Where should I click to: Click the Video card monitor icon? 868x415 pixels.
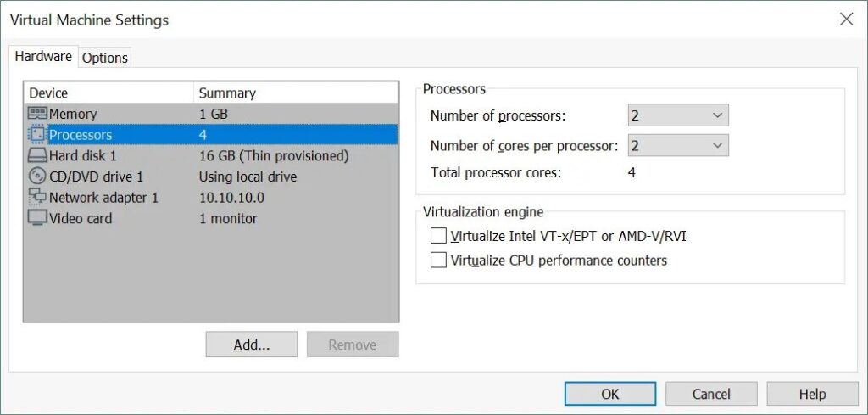[x=38, y=218]
